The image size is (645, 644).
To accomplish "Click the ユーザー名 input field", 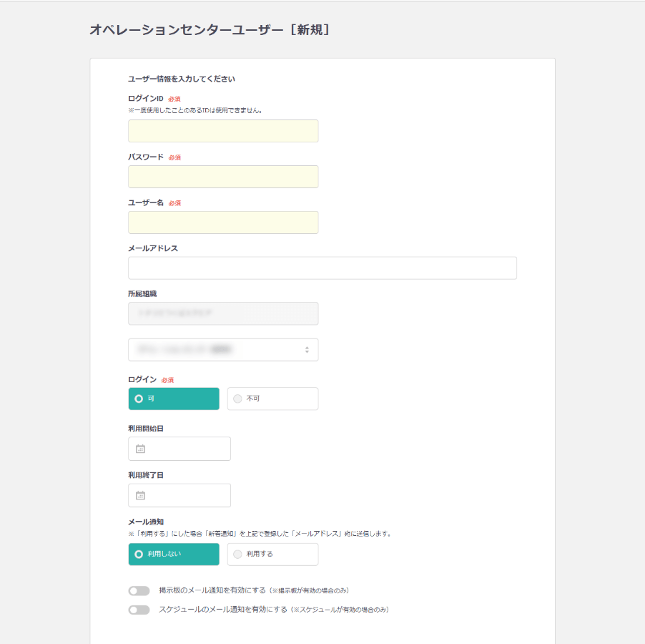I will click(x=223, y=223).
